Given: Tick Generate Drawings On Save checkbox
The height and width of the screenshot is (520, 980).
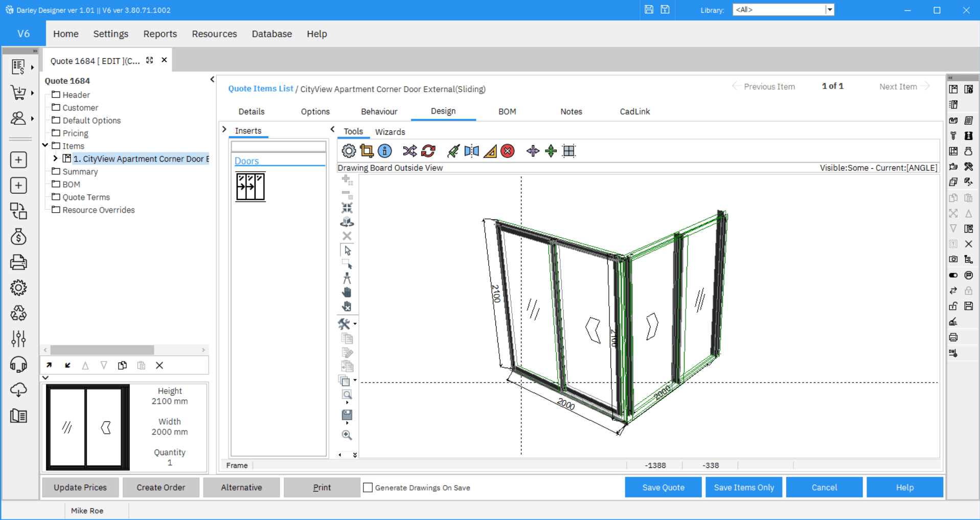Looking at the screenshot, I should (368, 487).
